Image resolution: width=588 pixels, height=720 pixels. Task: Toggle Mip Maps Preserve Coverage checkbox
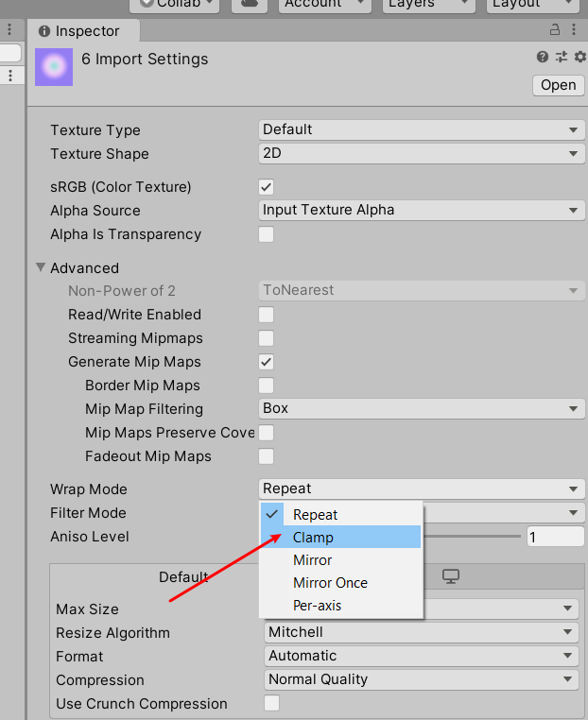point(266,433)
